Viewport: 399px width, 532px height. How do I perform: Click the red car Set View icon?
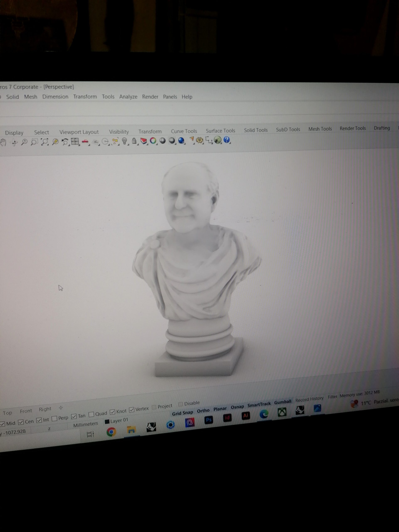(x=85, y=142)
